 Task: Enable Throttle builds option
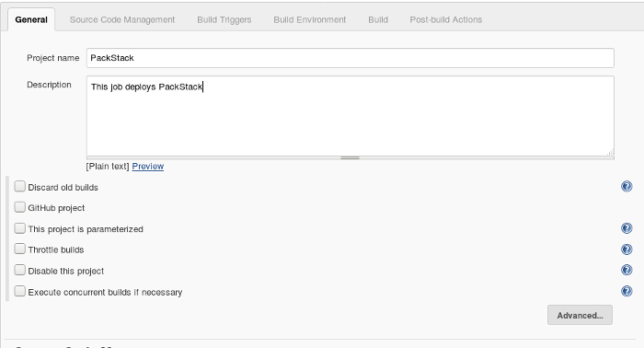click(x=19, y=249)
